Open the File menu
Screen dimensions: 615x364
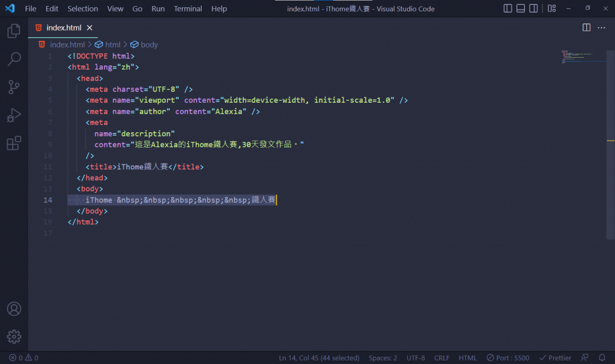click(31, 8)
